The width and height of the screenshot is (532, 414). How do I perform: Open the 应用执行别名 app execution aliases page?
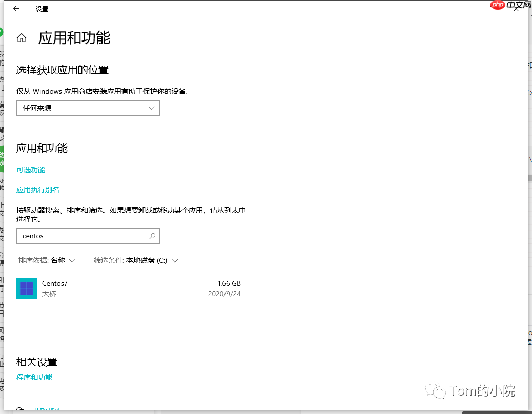(x=37, y=189)
